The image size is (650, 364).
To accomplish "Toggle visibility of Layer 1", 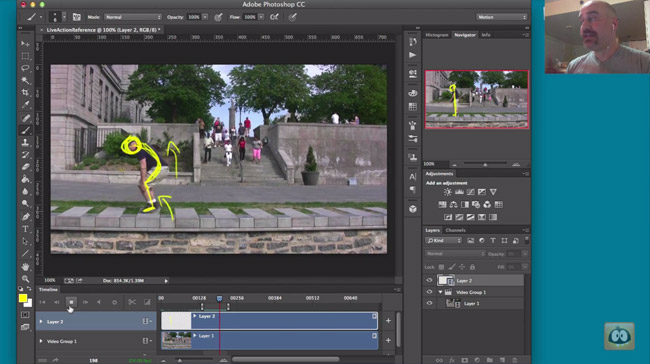I will click(429, 303).
